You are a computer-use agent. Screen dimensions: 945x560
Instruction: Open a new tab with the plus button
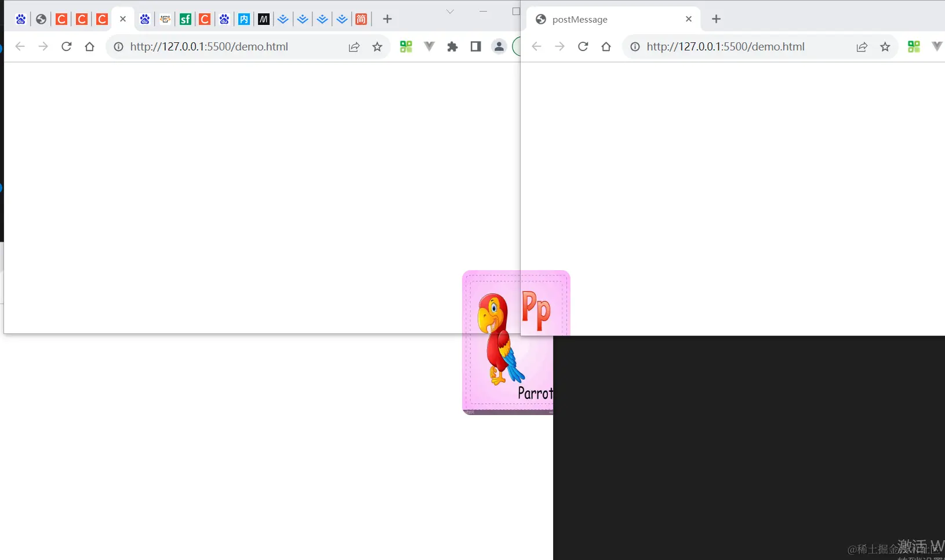click(x=387, y=19)
